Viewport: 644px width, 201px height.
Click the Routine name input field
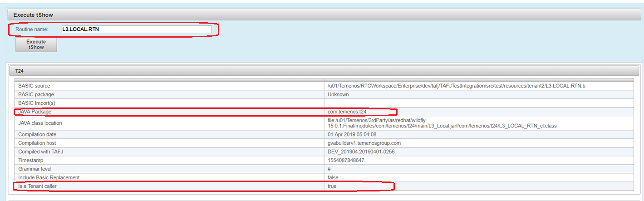pos(136,29)
